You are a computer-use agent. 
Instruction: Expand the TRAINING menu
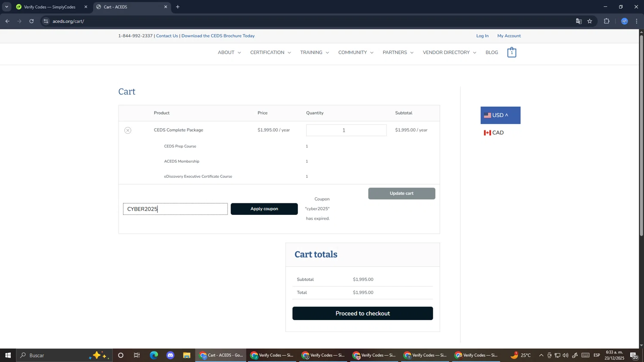pyautogui.click(x=315, y=53)
